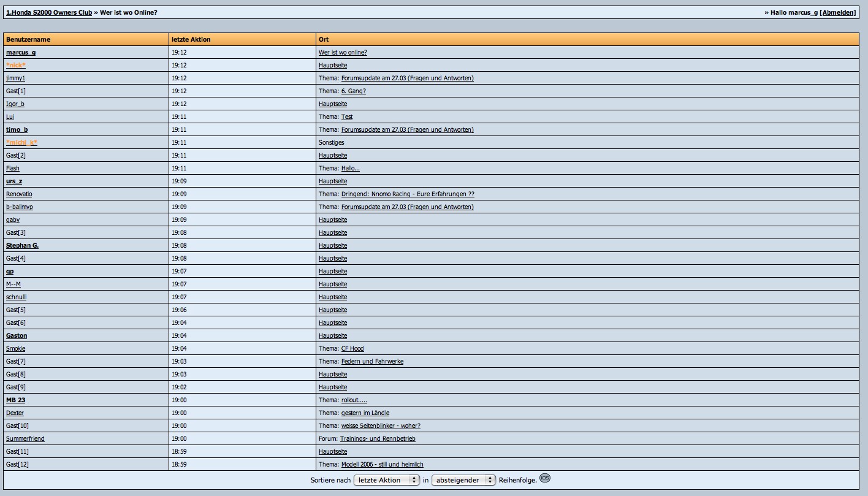Open marcus_g user profile

(21, 53)
